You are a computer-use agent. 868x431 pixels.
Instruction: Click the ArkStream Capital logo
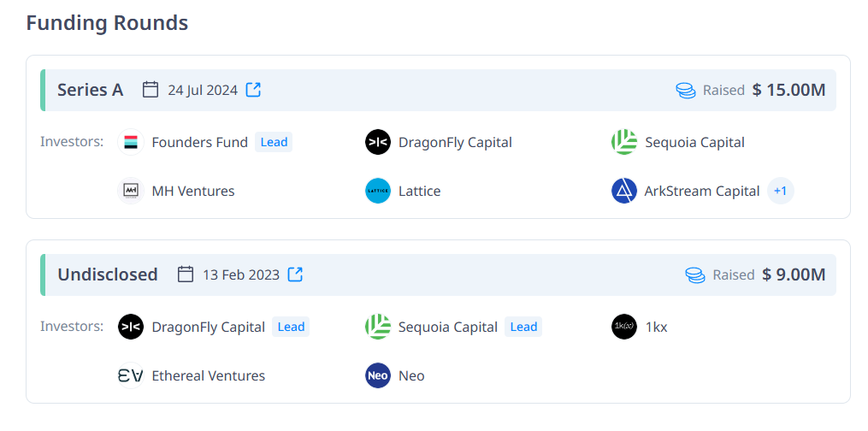click(624, 191)
